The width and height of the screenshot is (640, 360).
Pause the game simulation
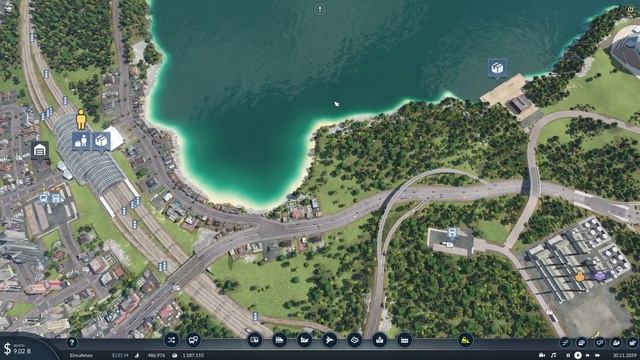(568, 356)
